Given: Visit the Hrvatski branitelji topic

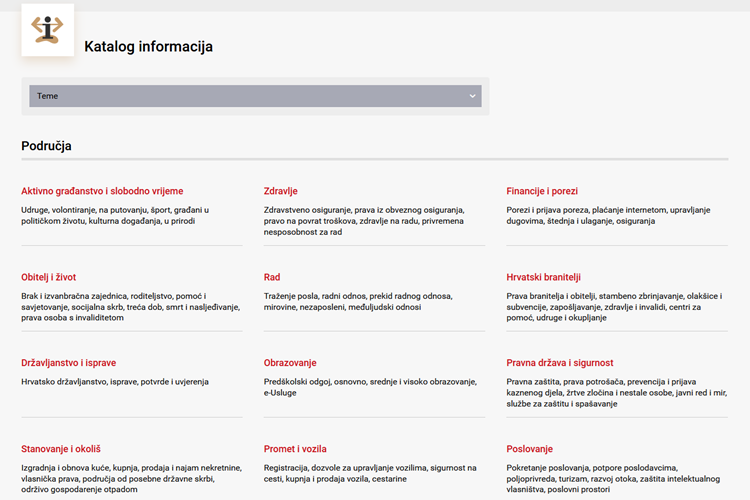Looking at the screenshot, I should click(x=543, y=277).
